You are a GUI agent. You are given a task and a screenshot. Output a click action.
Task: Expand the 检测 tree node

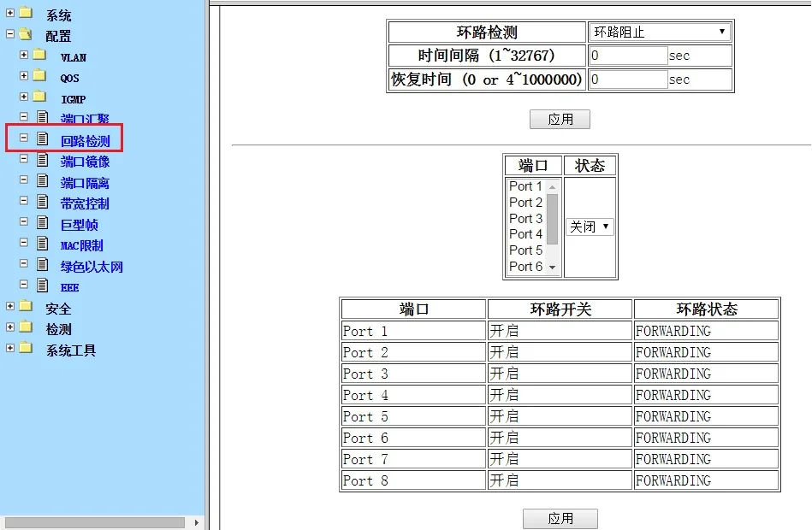[x=9, y=327]
